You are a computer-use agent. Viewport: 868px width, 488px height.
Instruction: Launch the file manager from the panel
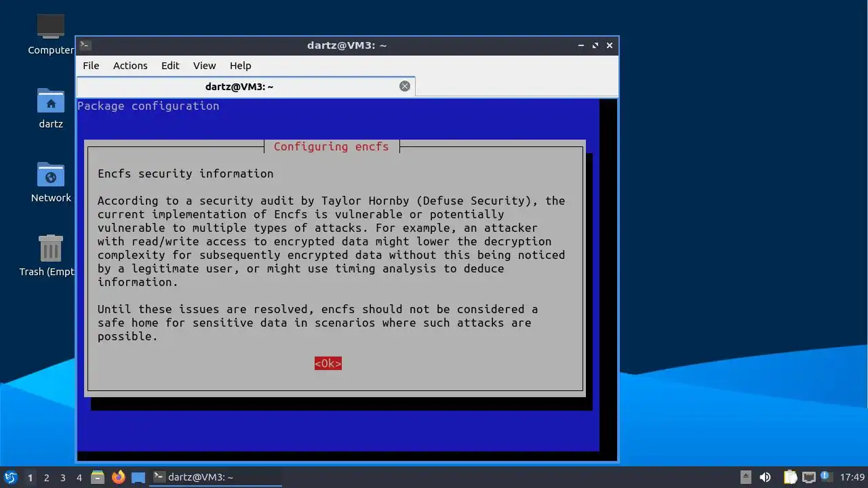click(x=98, y=477)
